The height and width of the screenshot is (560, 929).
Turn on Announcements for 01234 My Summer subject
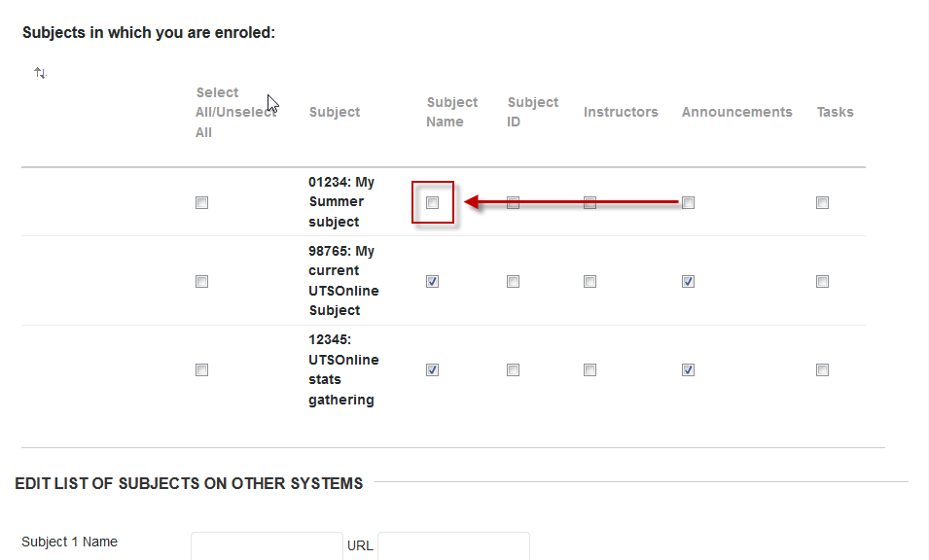[x=688, y=203]
